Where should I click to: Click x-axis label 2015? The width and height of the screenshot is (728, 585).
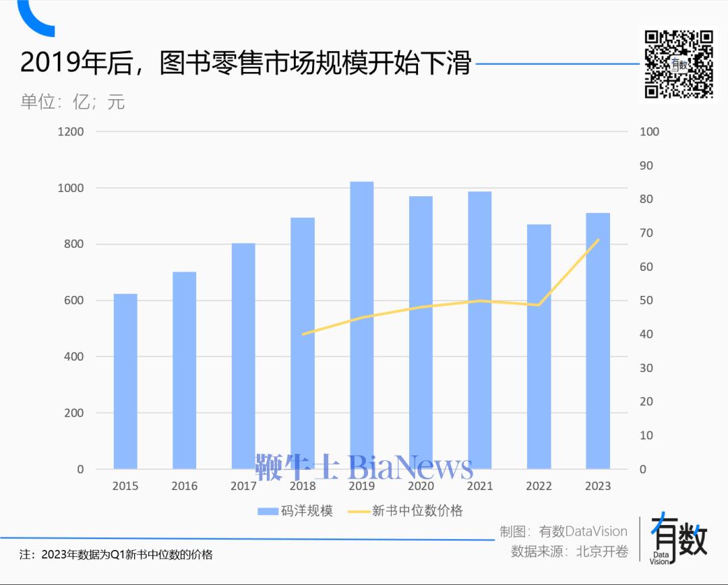[x=125, y=486]
